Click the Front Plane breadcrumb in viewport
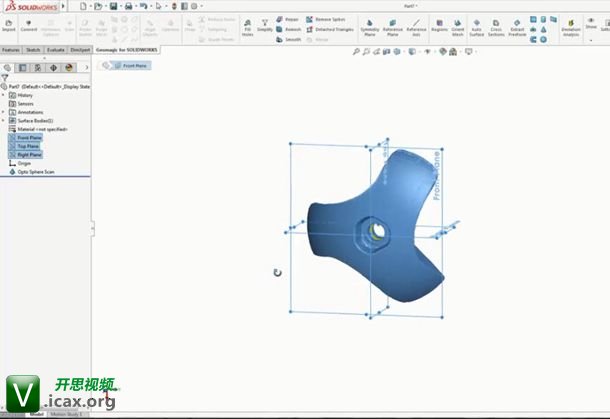Screen dimensions: 610x419 [x=131, y=66]
